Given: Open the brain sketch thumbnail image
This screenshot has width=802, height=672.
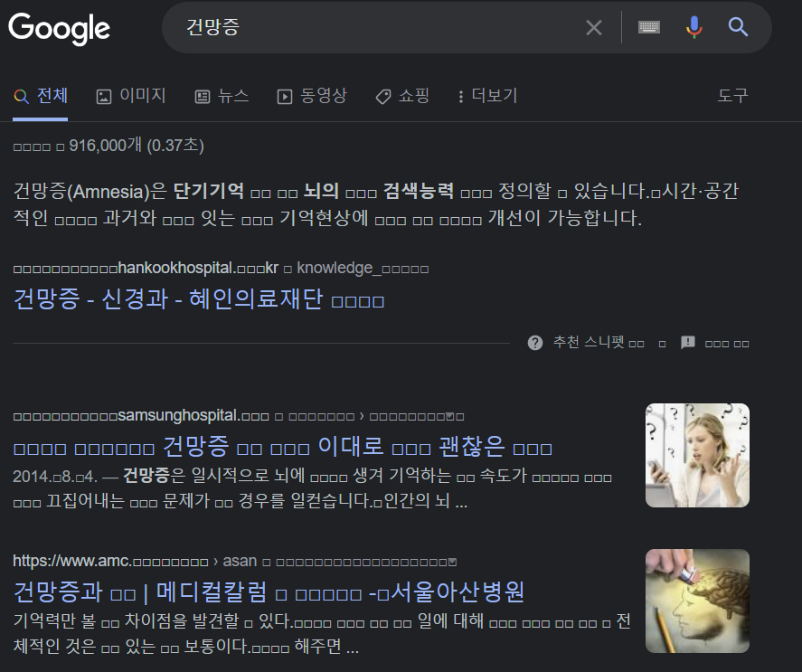Looking at the screenshot, I should (697, 601).
